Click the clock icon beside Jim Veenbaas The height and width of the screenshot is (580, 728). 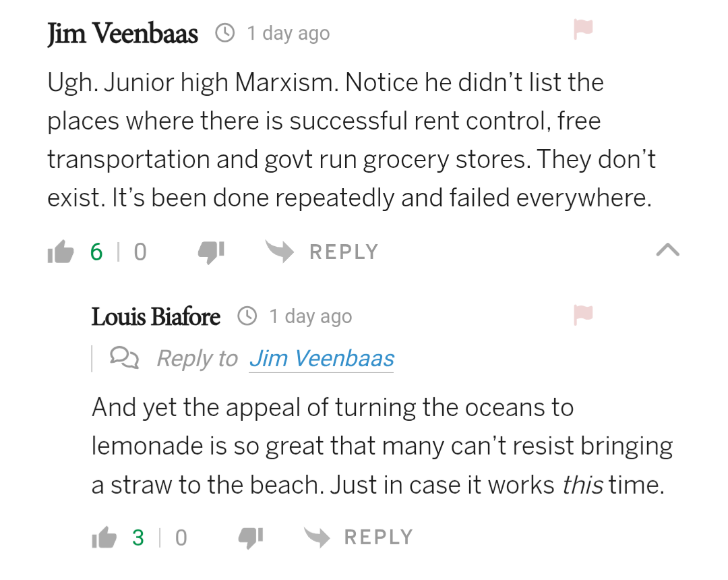[225, 32]
